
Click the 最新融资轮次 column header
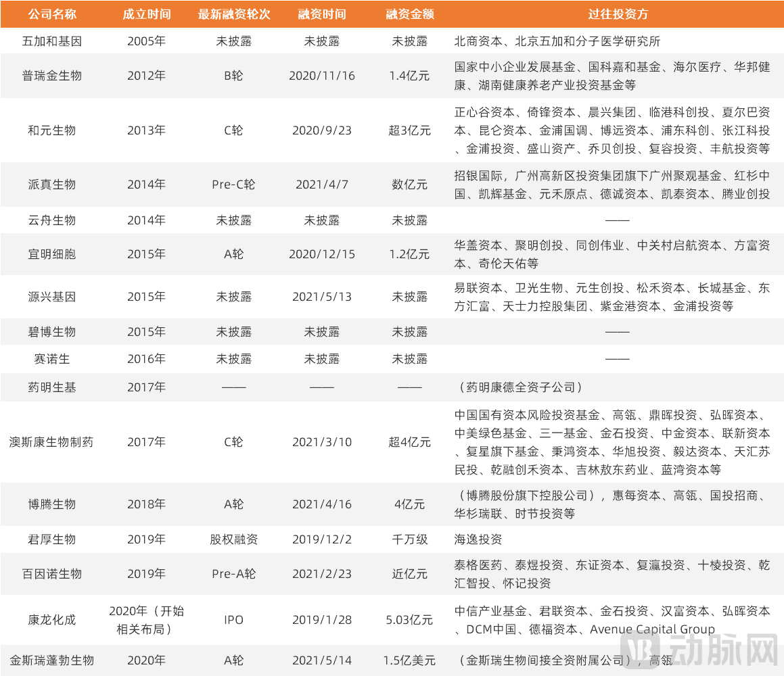234,14
